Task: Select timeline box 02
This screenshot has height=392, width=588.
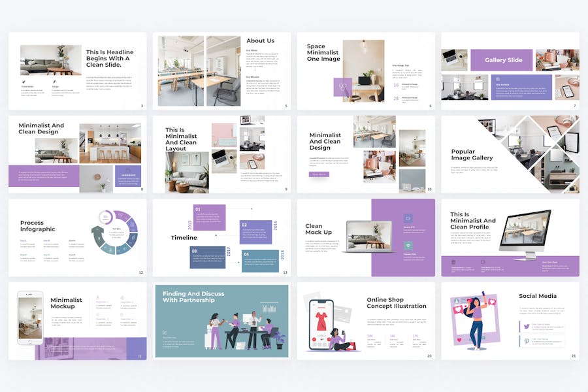Action: tap(255, 232)
